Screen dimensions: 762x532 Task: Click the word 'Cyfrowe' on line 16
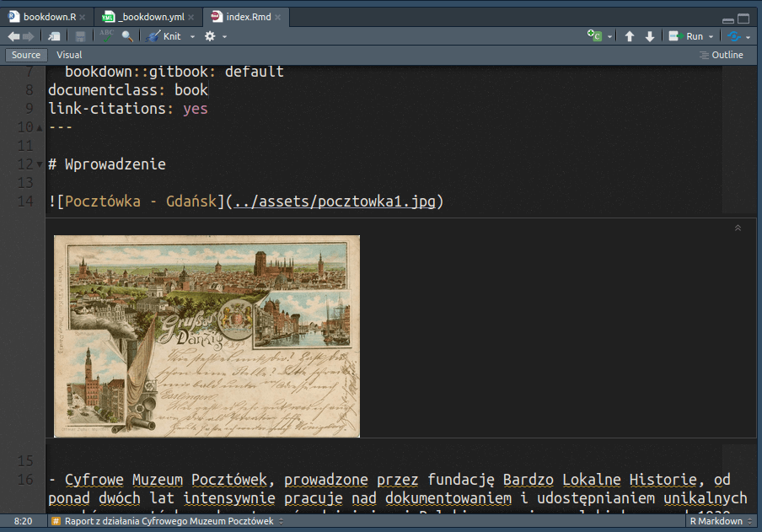pos(94,480)
